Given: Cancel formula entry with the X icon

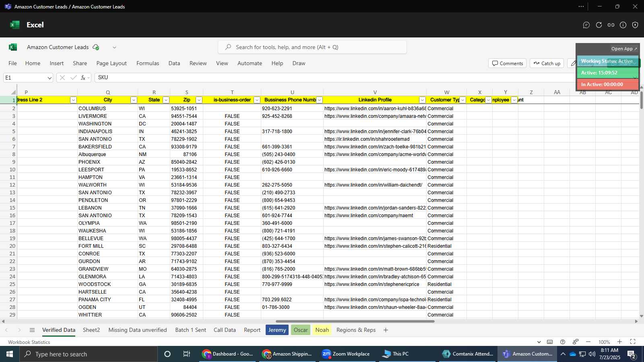Looking at the screenshot, I should click(62, 78).
